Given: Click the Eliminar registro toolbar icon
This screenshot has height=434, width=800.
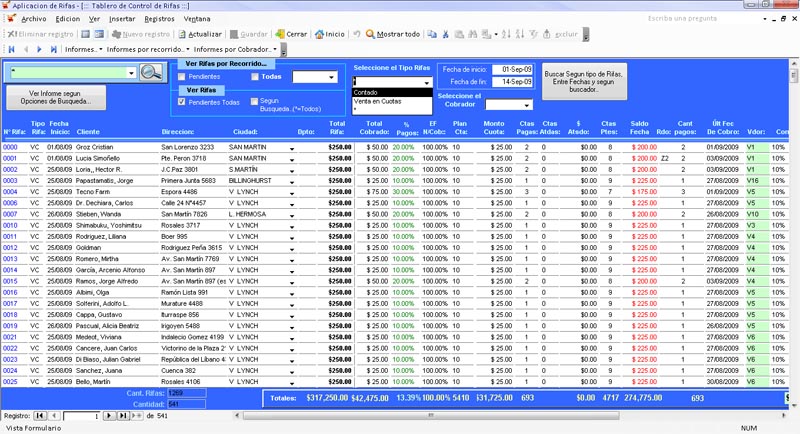Looking at the screenshot, I should tap(12, 34).
